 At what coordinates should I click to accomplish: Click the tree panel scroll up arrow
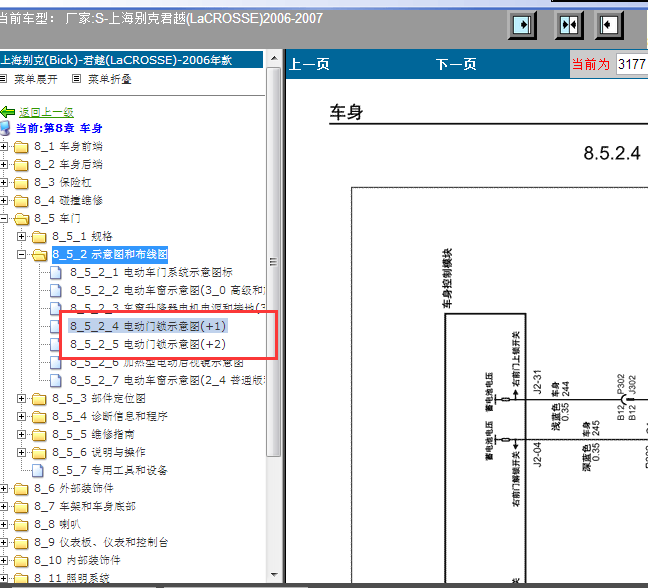coord(274,58)
